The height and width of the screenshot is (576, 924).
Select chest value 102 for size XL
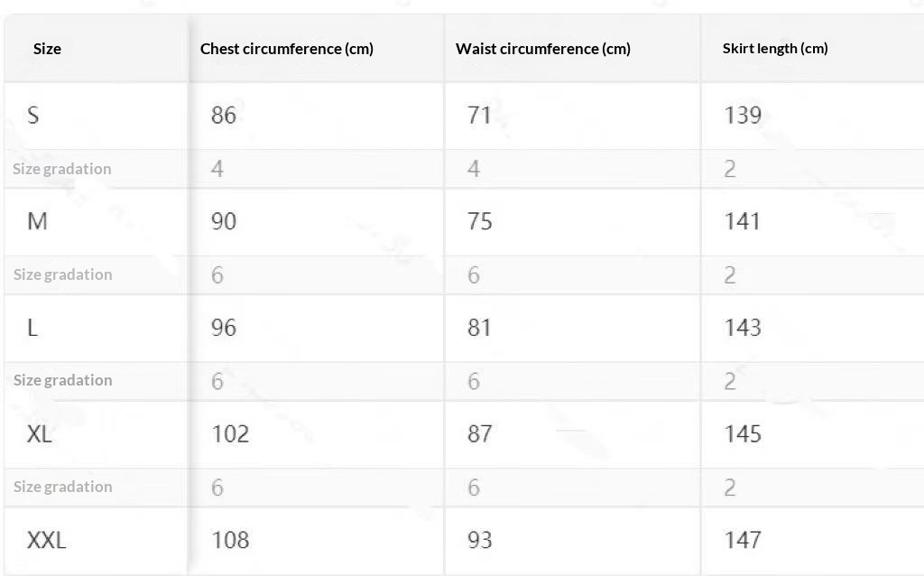230,434
